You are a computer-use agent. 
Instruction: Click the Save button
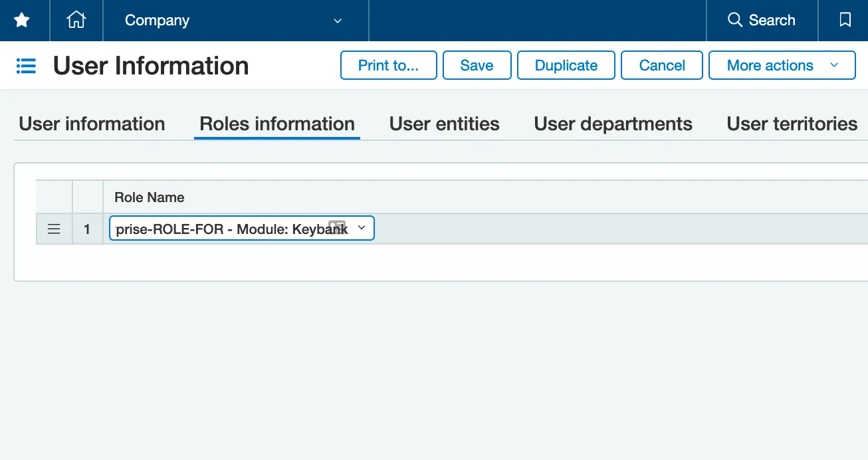[477, 65]
